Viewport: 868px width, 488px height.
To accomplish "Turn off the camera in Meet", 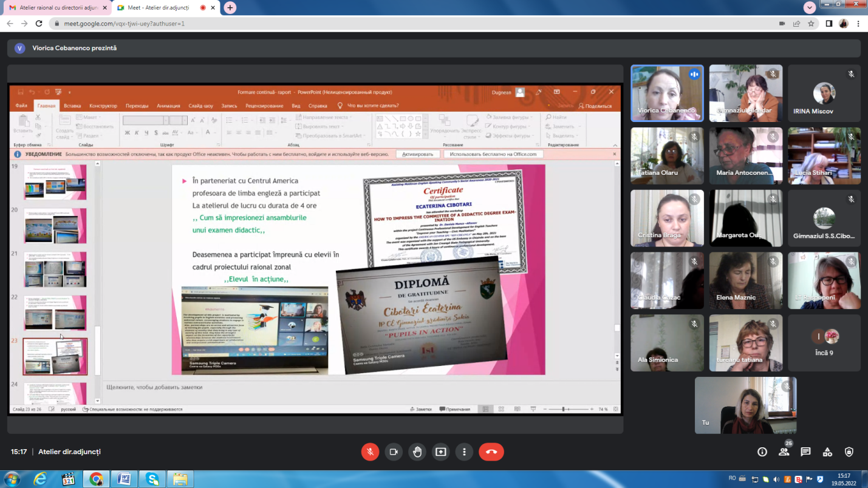I will click(x=394, y=452).
